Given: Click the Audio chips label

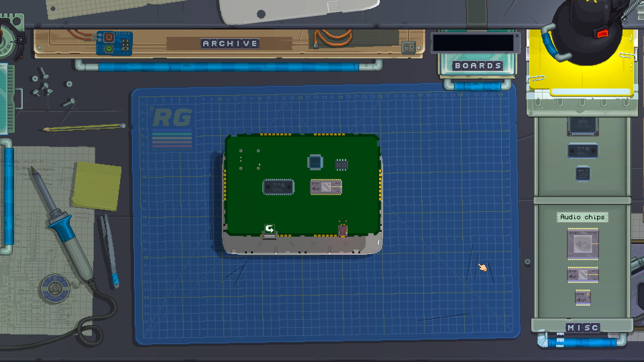Looking at the screenshot, I should [x=582, y=217].
